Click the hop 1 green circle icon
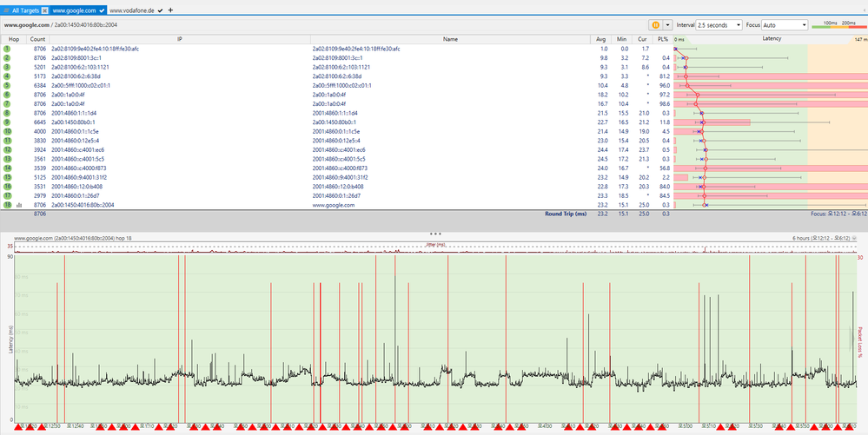The image size is (868, 435). point(7,49)
